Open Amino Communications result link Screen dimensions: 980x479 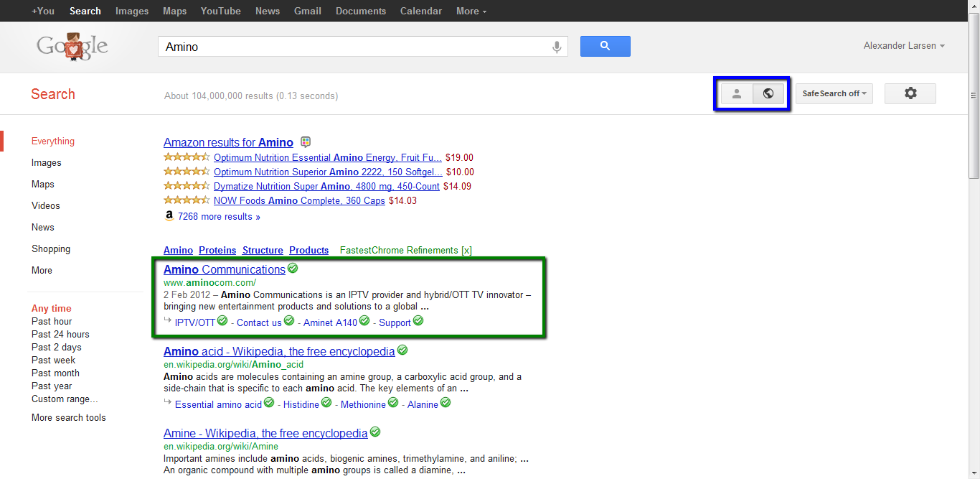click(x=225, y=270)
